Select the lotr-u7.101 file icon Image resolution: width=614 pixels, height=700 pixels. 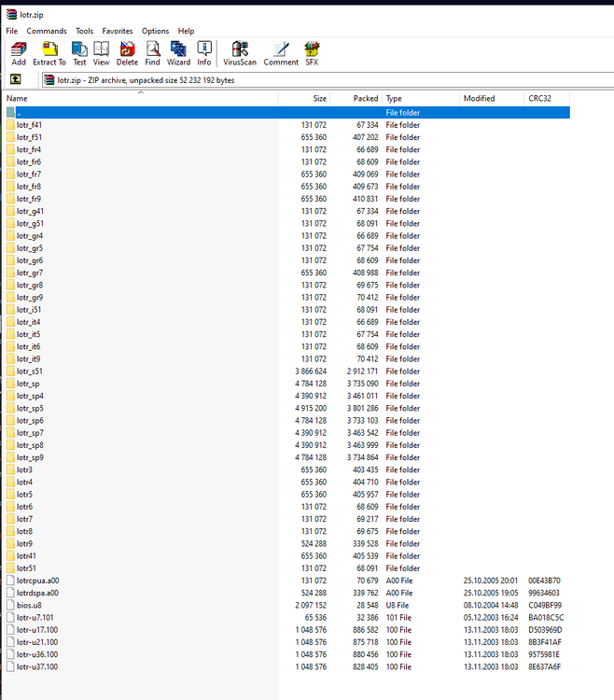click(x=10, y=618)
